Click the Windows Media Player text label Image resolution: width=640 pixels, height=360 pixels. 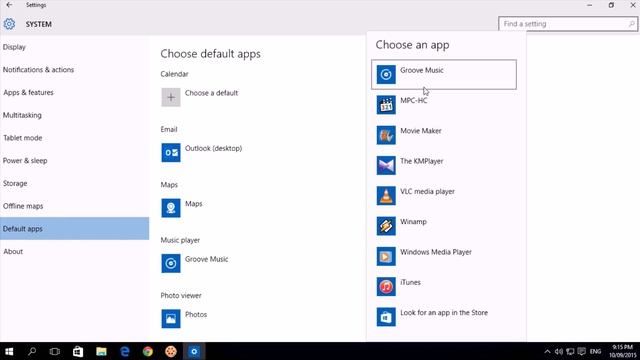[436, 252]
